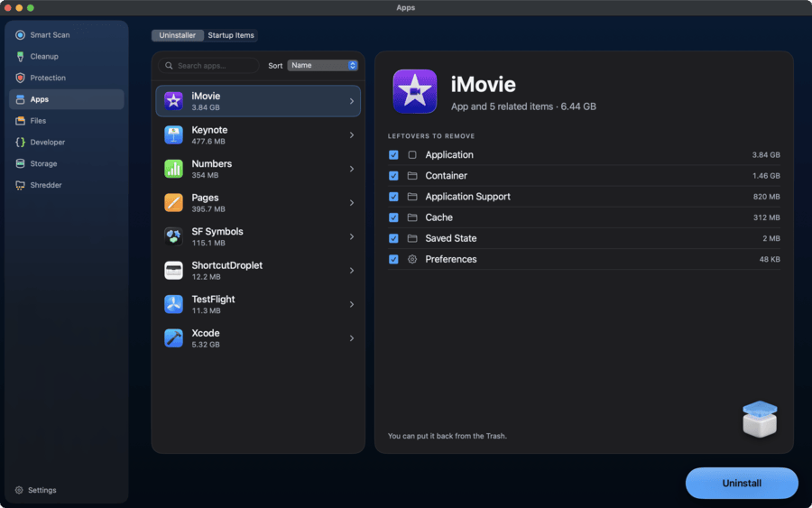
Task: Click the TestFlight propeller icon
Action: click(173, 304)
